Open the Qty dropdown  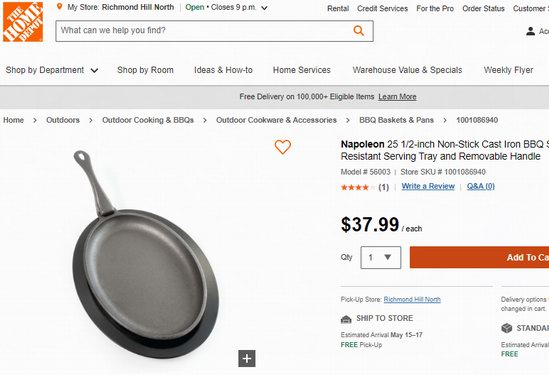pyautogui.click(x=381, y=258)
